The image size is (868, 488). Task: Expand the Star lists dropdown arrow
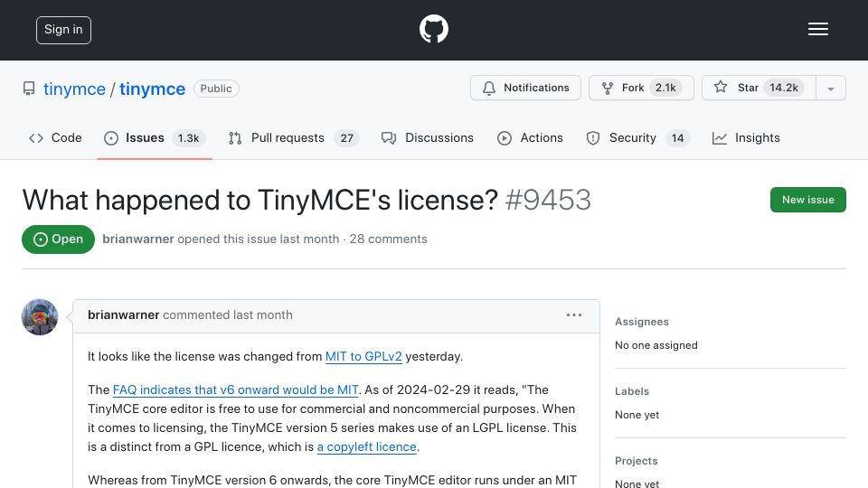coord(830,88)
